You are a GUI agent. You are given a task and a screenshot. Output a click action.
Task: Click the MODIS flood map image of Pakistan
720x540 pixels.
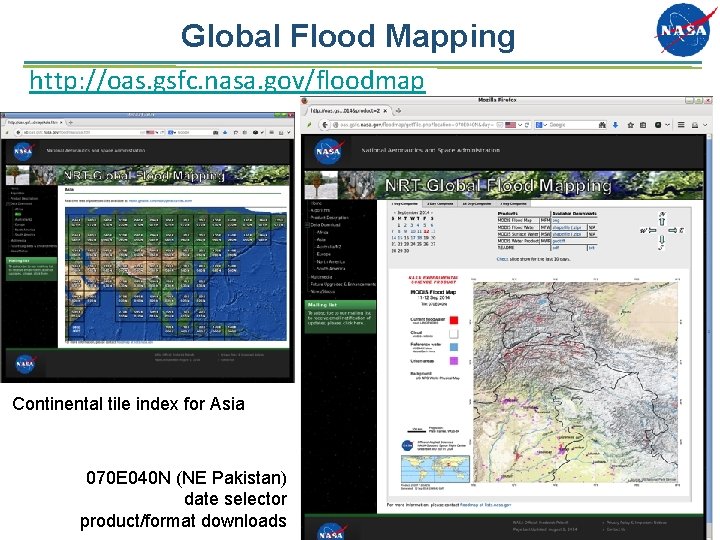(x=575, y=382)
